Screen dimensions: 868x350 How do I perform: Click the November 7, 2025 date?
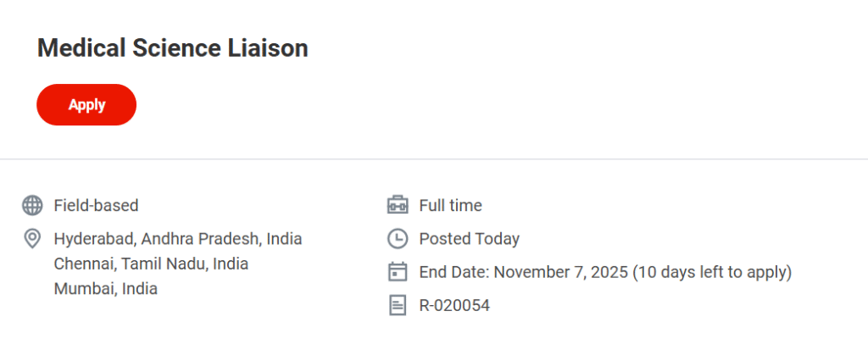click(x=560, y=272)
